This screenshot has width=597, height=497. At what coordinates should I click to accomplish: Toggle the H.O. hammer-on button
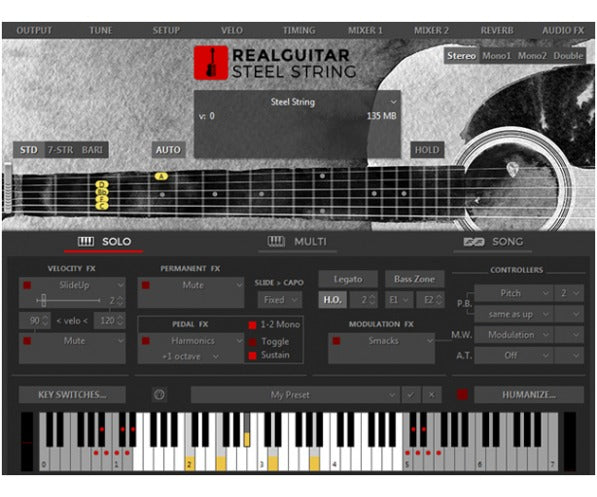[x=332, y=300]
